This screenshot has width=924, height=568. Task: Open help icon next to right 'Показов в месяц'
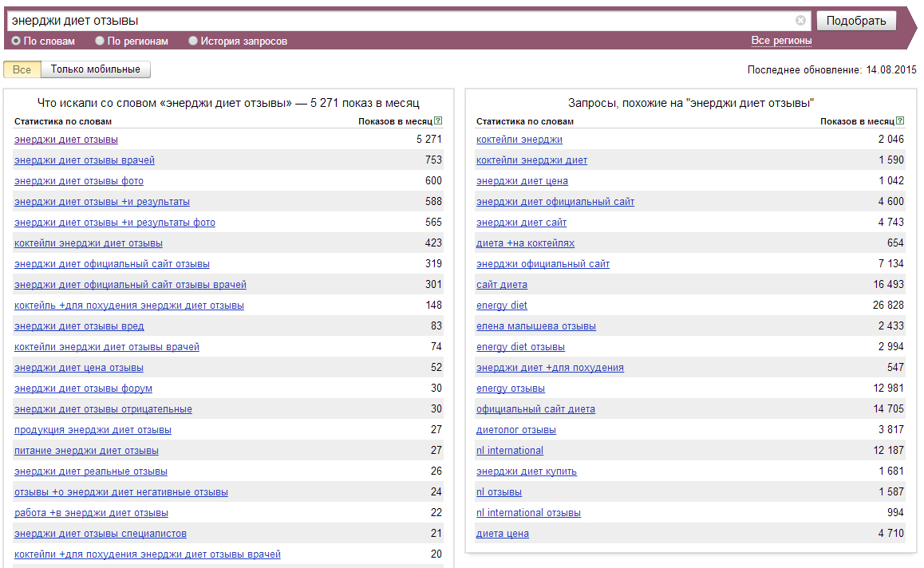pyautogui.click(x=900, y=120)
